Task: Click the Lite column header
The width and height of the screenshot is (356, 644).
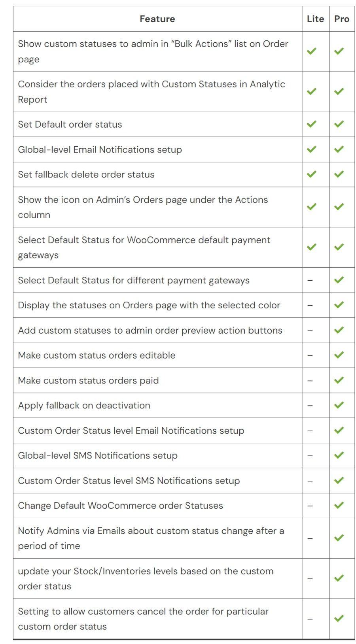Action: [x=315, y=19]
